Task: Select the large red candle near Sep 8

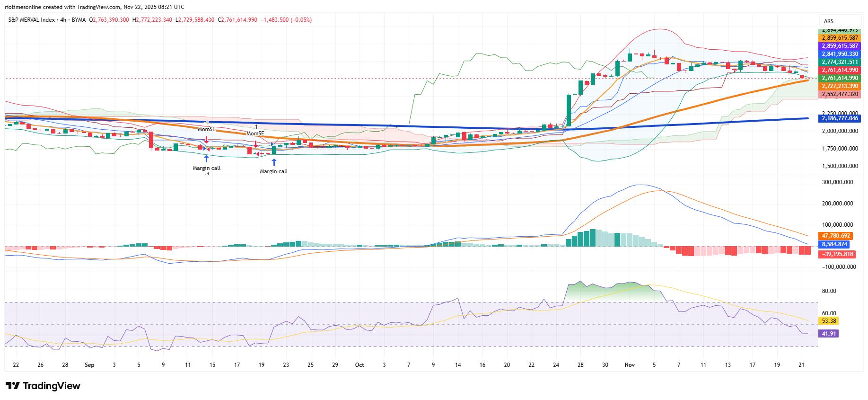Action: (151, 140)
